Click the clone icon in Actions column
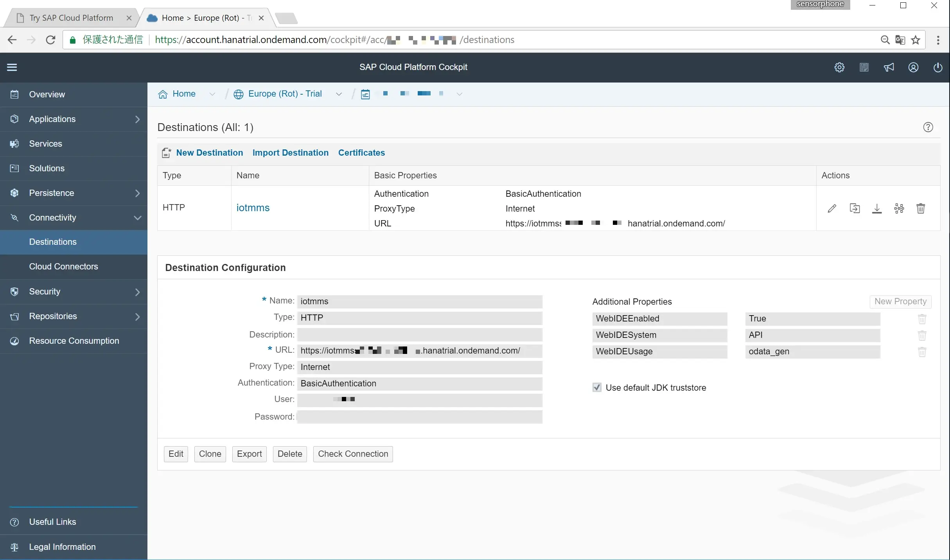Viewport: 950px width, 560px height. coord(855,208)
